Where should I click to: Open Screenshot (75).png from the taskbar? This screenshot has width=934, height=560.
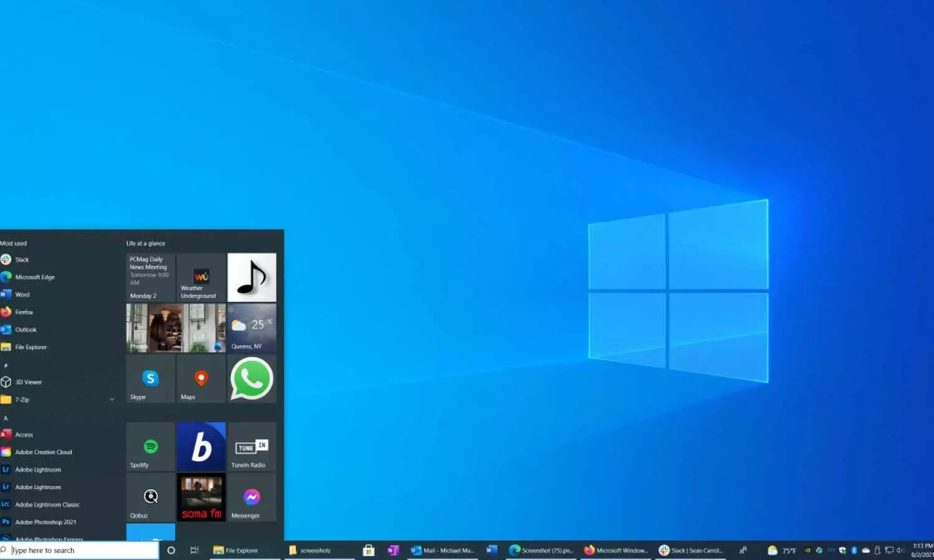point(540,550)
